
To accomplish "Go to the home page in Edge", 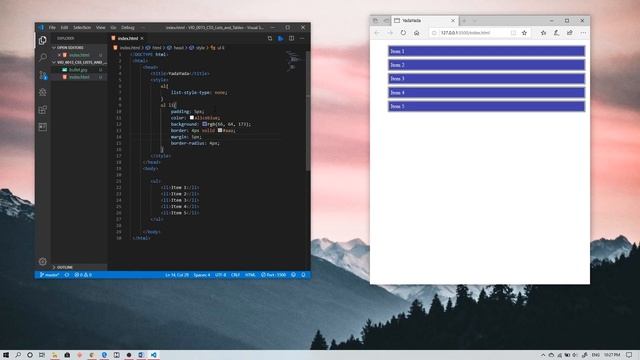I will 416,33.
